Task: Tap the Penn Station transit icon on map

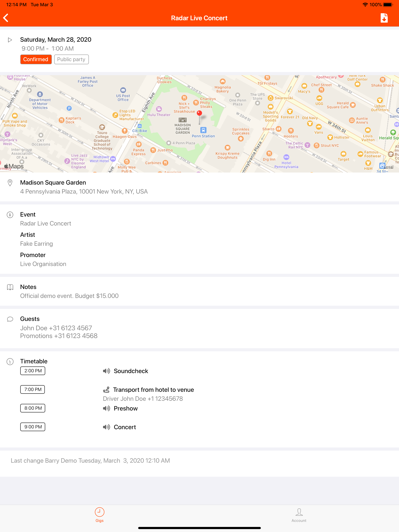Action: [x=203, y=130]
